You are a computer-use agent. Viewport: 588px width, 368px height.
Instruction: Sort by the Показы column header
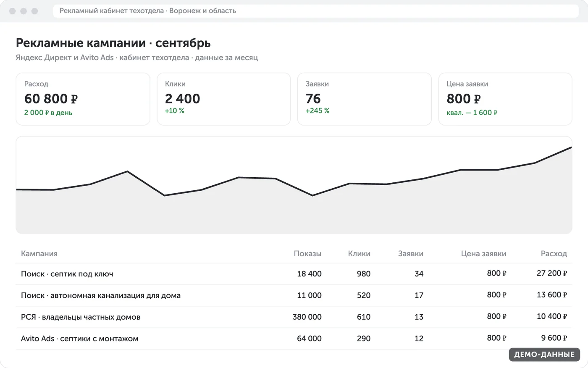click(307, 254)
